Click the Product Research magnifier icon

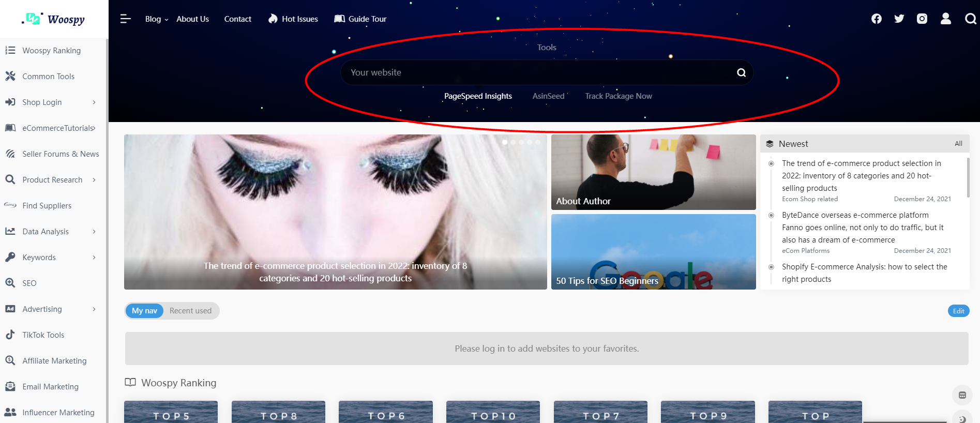pyautogui.click(x=10, y=179)
